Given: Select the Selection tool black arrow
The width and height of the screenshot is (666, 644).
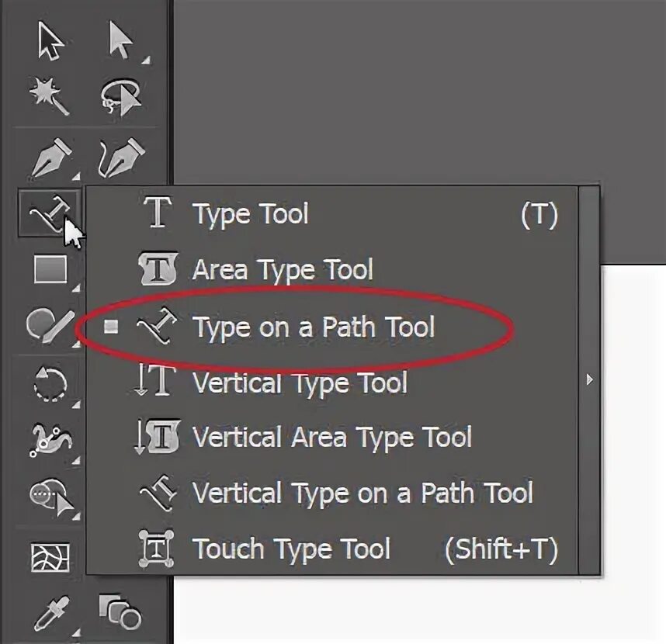Looking at the screenshot, I should (50, 40).
